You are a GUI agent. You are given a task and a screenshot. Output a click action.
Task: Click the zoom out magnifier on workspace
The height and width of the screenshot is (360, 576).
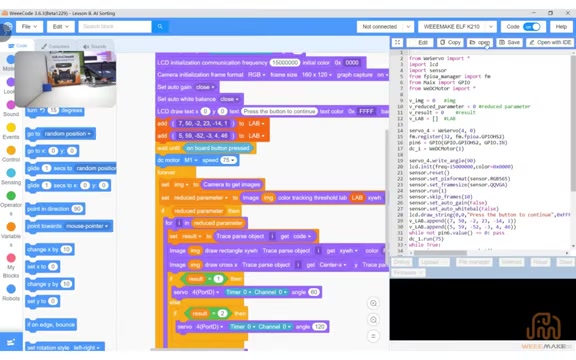coord(373,320)
